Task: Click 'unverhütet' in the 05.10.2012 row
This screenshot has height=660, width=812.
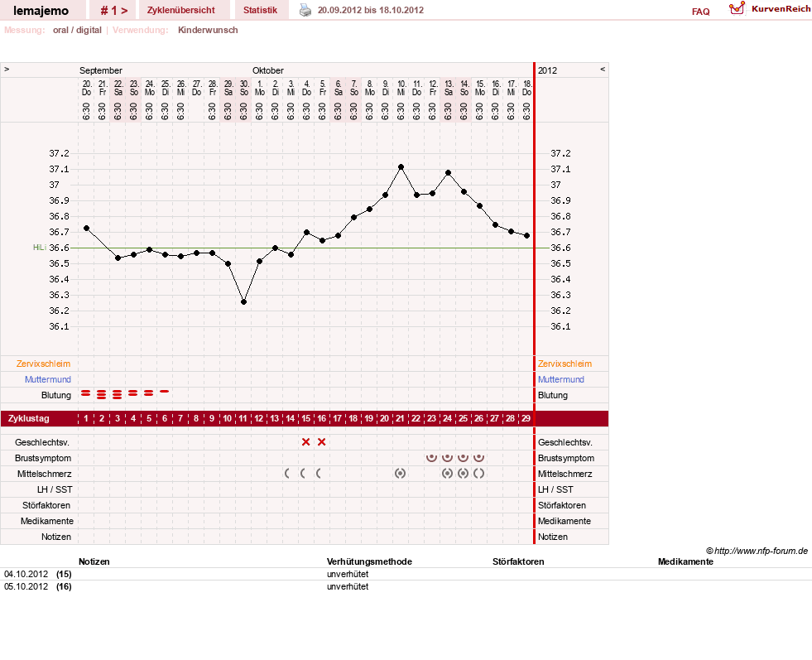Action: [348, 586]
